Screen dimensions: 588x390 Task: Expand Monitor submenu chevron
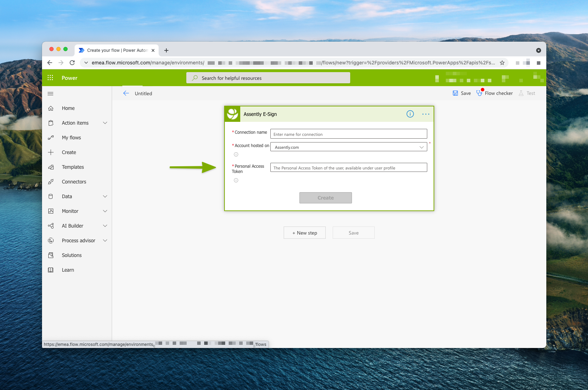[105, 211]
